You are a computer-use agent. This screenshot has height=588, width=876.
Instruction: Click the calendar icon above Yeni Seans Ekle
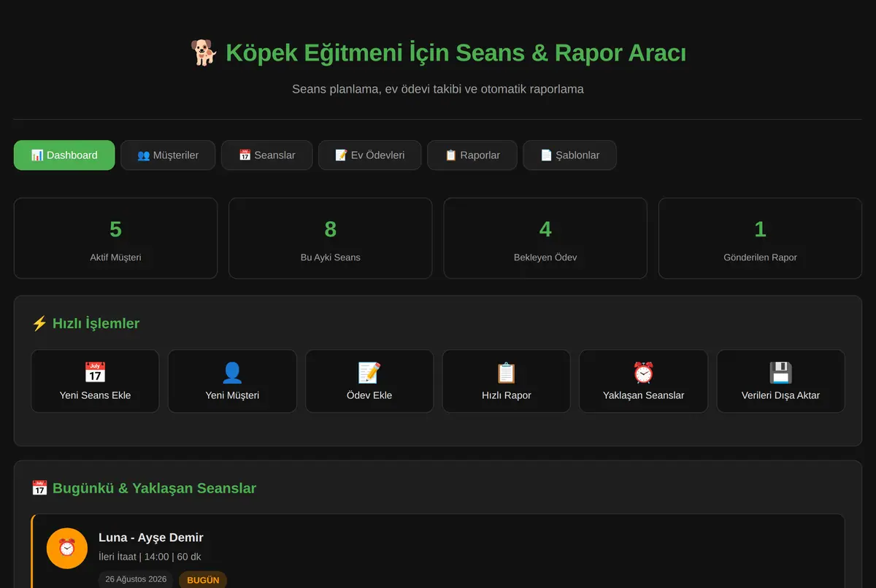[95, 373]
